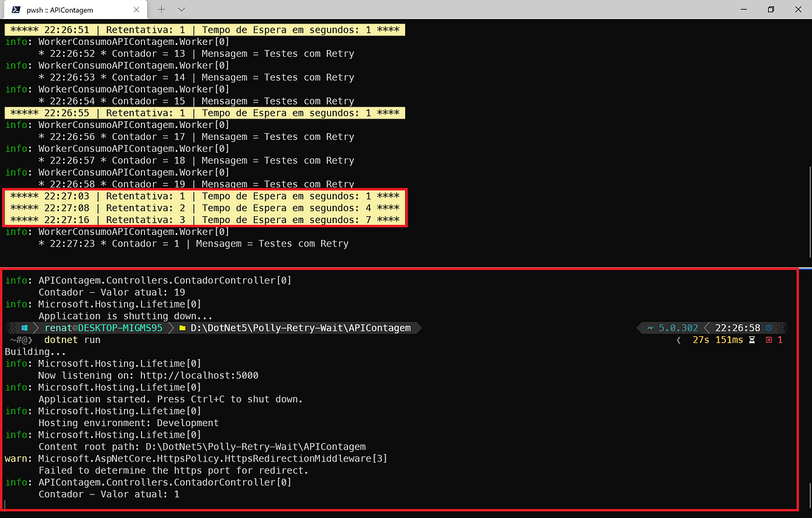Click the 5.0.302 version segment
The width and height of the screenshot is (812, 518).
tap(677, 327)
